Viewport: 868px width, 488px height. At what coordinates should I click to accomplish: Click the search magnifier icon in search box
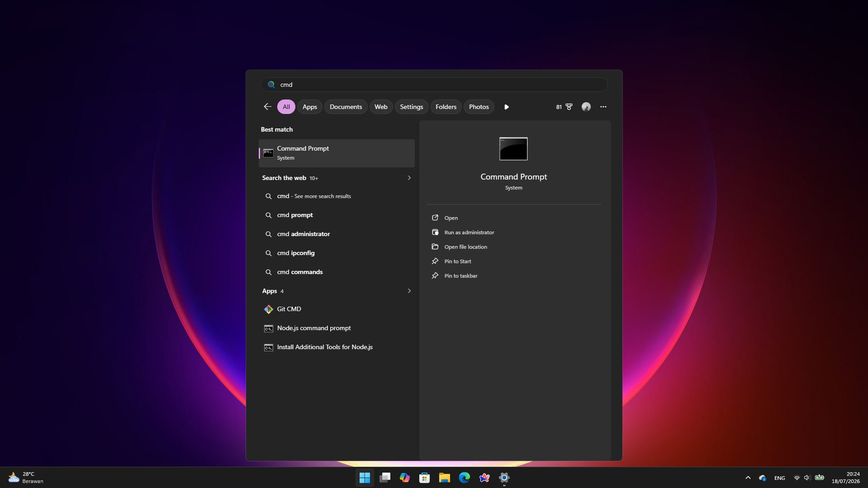point(271,85)
